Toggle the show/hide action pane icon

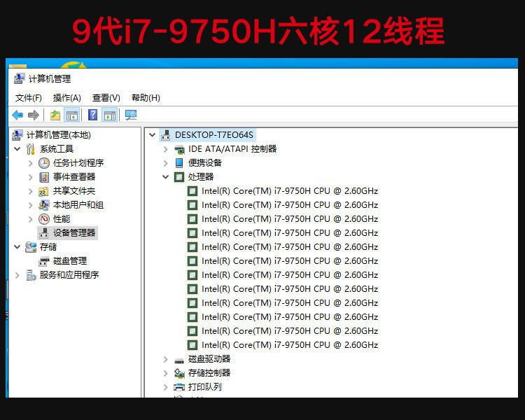[109, 115]
